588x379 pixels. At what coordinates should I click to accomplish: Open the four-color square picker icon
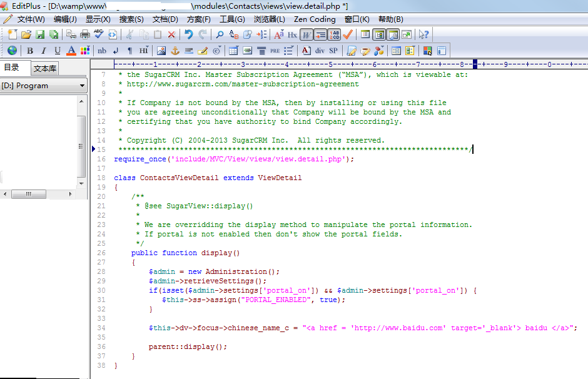tap(427, 51)
